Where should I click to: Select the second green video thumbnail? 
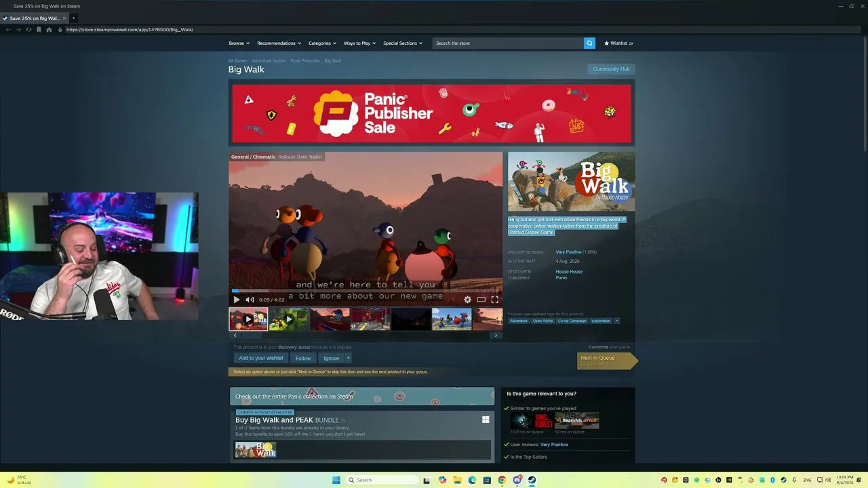point(289,319)
